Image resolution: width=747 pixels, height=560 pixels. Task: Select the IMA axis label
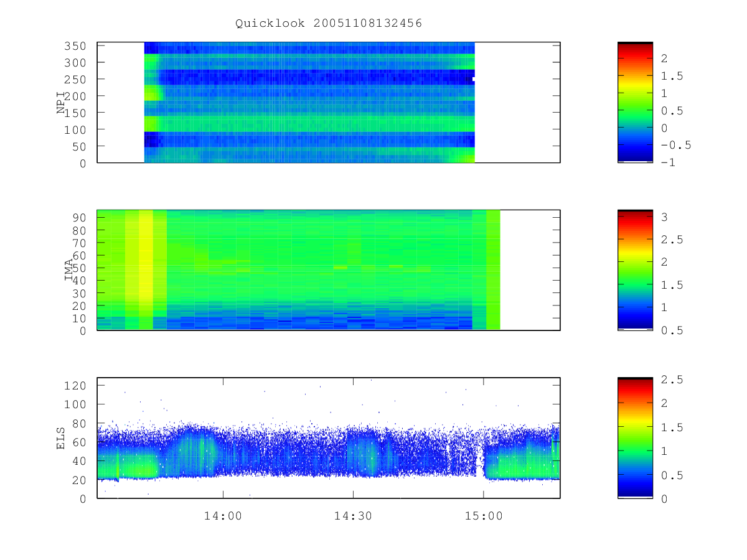70,271
